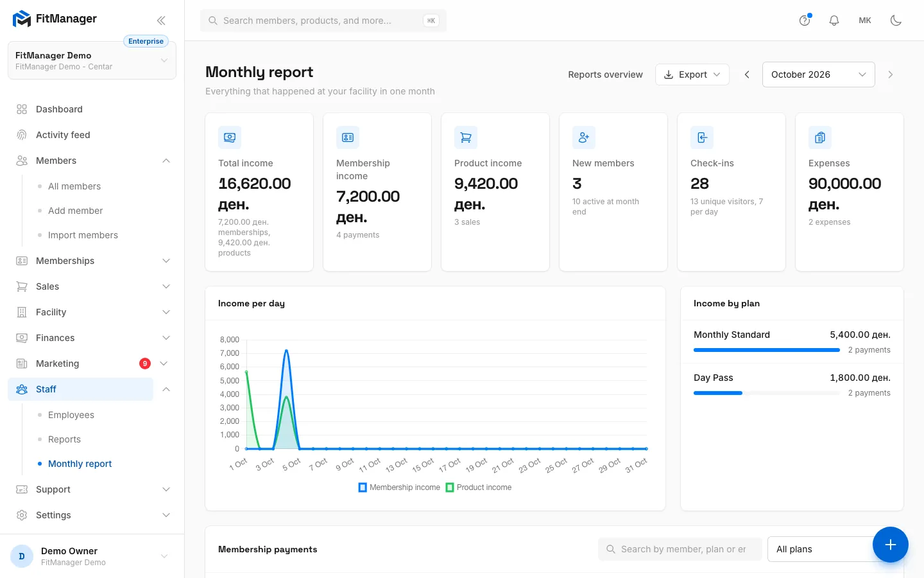Open Import members page
This screenshot has width=924, height=578.
83,235
